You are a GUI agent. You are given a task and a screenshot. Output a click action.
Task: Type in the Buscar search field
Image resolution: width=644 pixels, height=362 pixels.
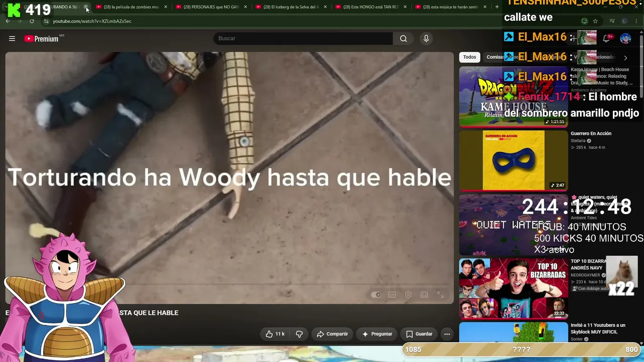click(x=303, y=39)
